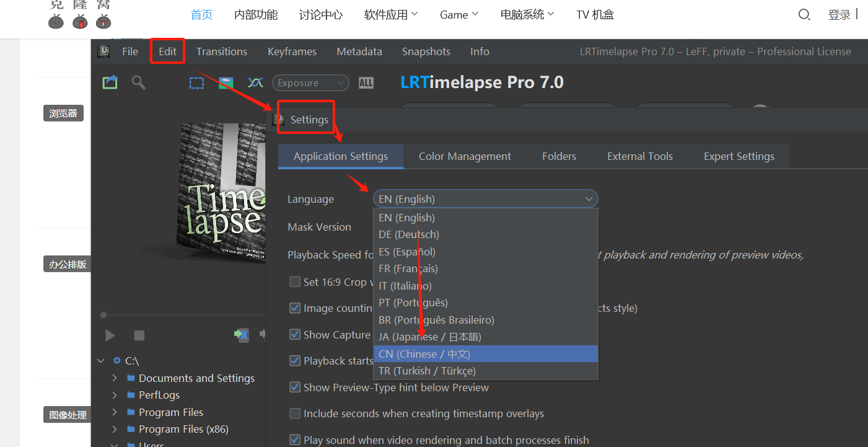The height and width of the screenshot is (447, 868).
Task: Expand the PerfLogs tree node
Action: [115, 395]
